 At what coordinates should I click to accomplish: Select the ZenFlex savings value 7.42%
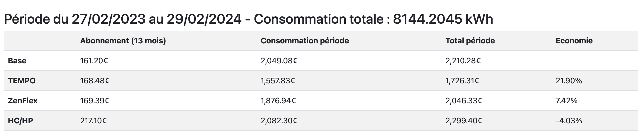point(566,101)
